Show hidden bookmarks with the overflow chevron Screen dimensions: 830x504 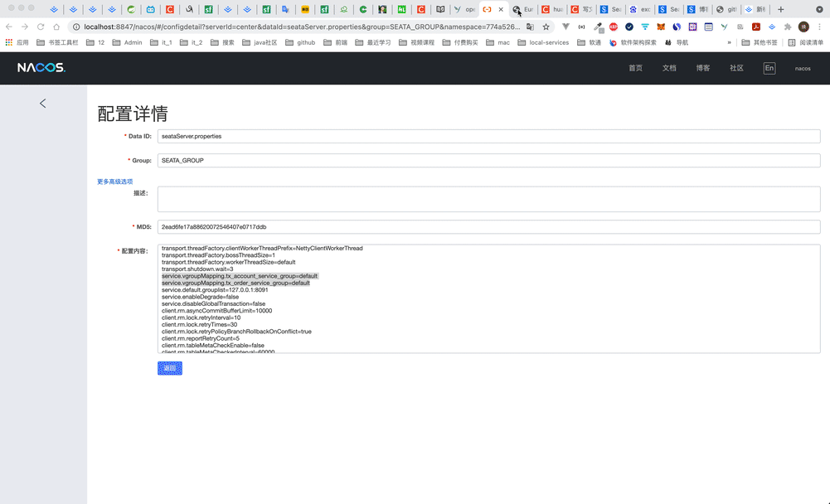coord(730,42)
